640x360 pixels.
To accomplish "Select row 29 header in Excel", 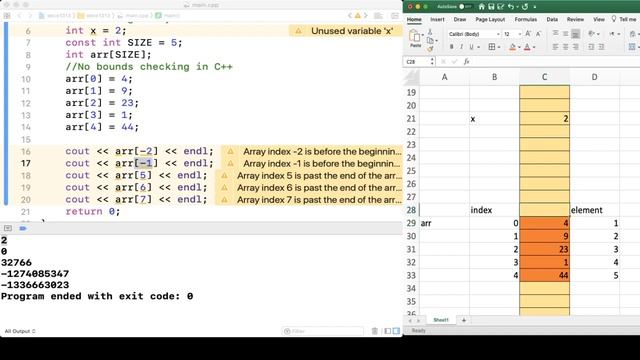I will pos(411,223).
